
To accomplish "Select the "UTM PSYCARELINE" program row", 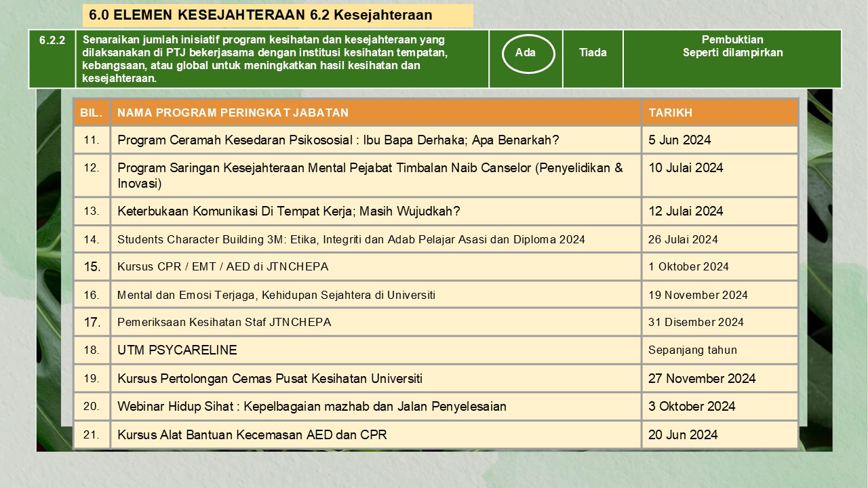I will [x=177, y=350].
